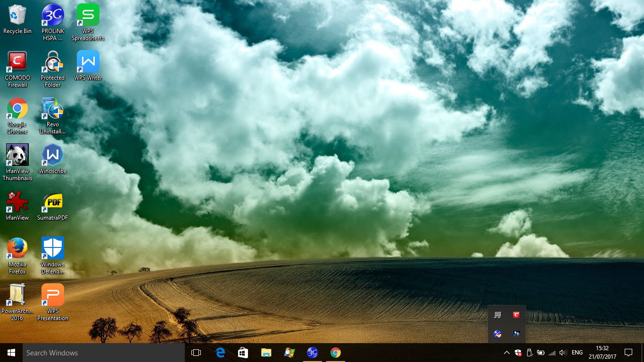Viewport: 644px width, 362px height.
Task: Select the Recycle Bin desktop icon
Action: (17, 20)
